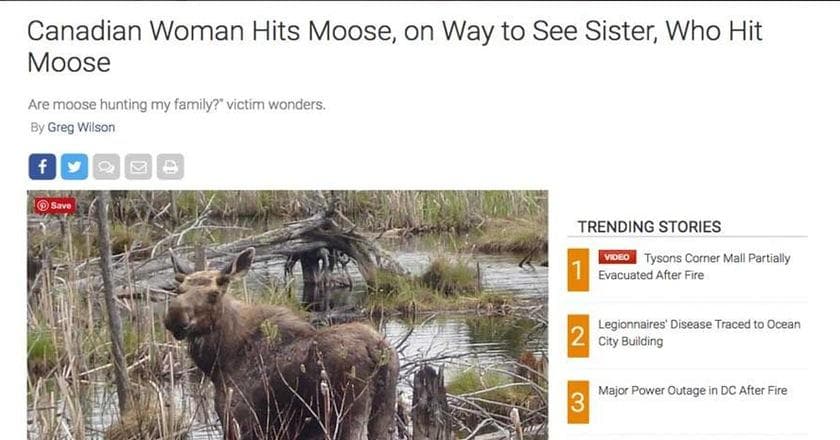Click the moose photo in the article
The image size is (840, 440).
point(288,315)
